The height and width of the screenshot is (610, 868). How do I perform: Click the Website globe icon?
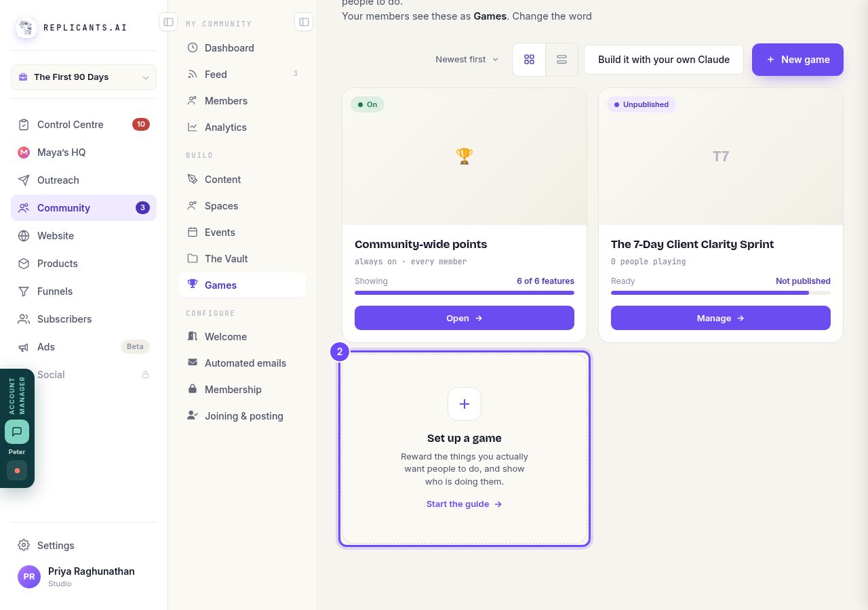(24, 236)
